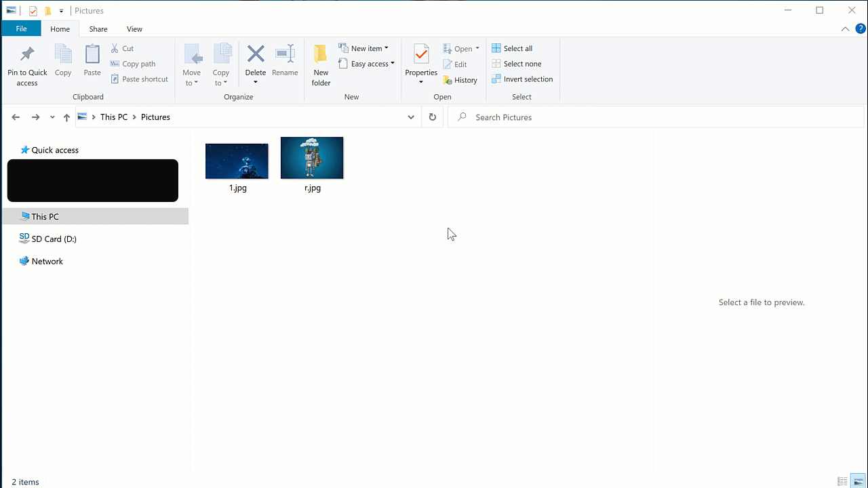Image resolution: width=868 pixels, height=488 pixels.
Task: Expand the Delete options arrow
Action: pyautogui.click(x=256, y=83)
